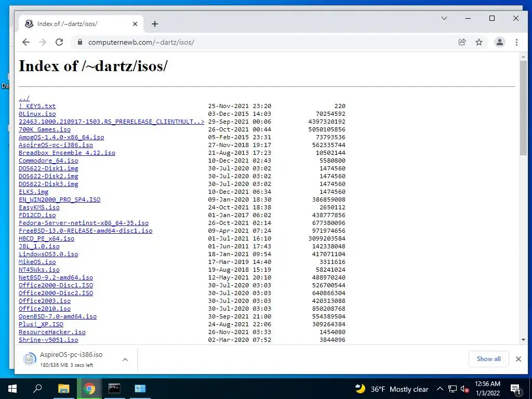Click Show all downloads button
532x399 pixels.
click(488, 359)
